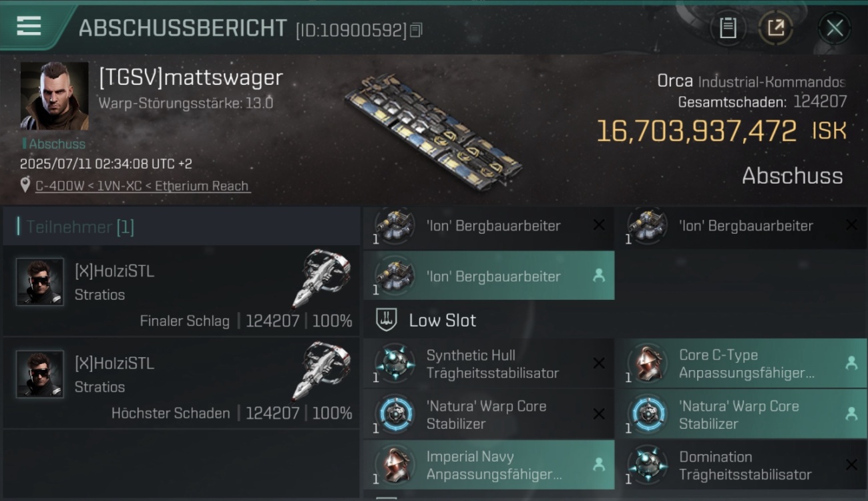This screenshot has width=868, height=501.
Task: View HolziSTL Finaler Schlag entry
Action: 182,291
